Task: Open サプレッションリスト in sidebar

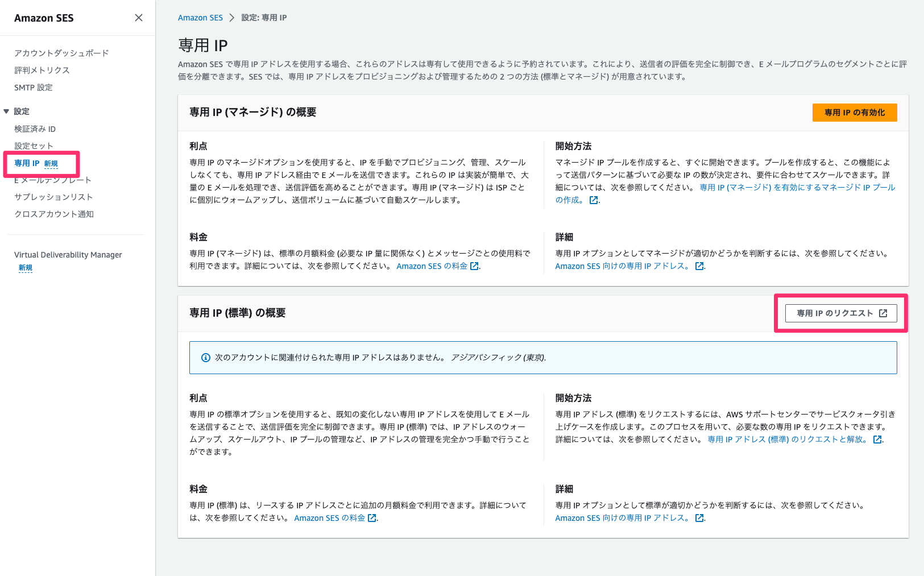Action: [53, 197]
